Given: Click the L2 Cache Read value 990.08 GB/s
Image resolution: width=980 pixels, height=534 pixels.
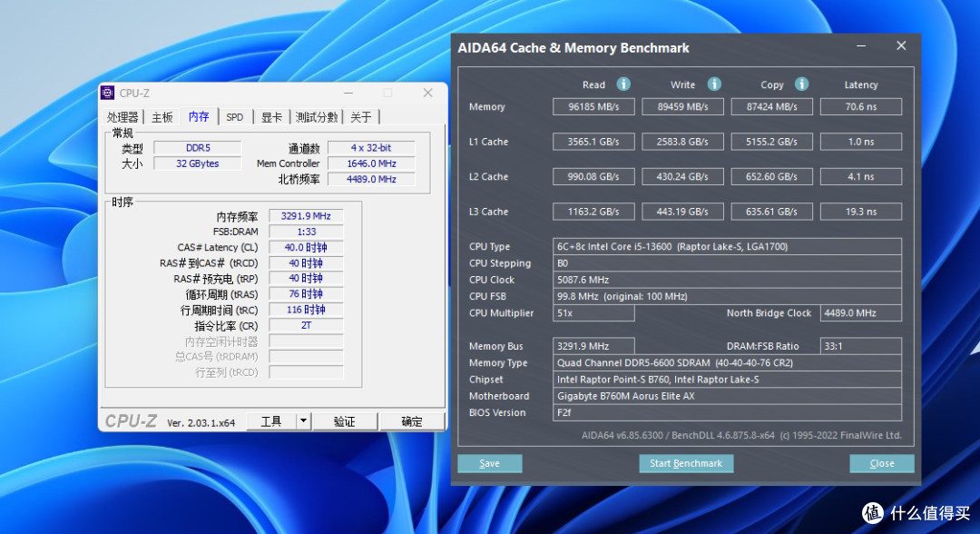Looking at the screenshot, I should click(593, 177).
